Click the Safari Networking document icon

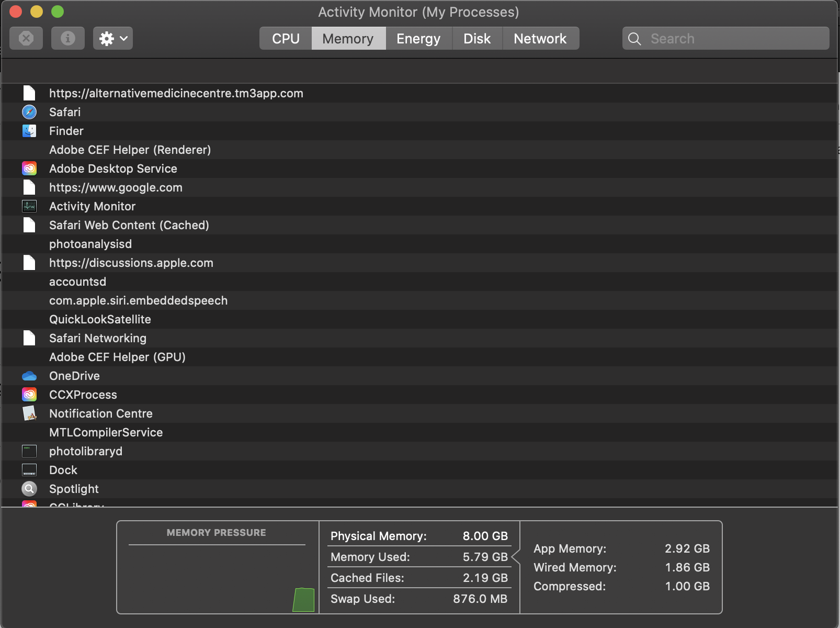(x=29, y=338)
